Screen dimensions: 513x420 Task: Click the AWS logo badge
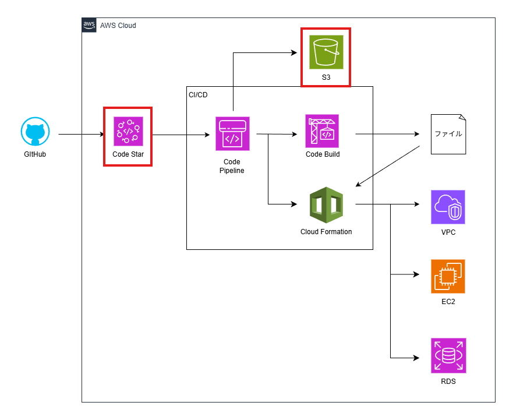(x=89, y=25)
